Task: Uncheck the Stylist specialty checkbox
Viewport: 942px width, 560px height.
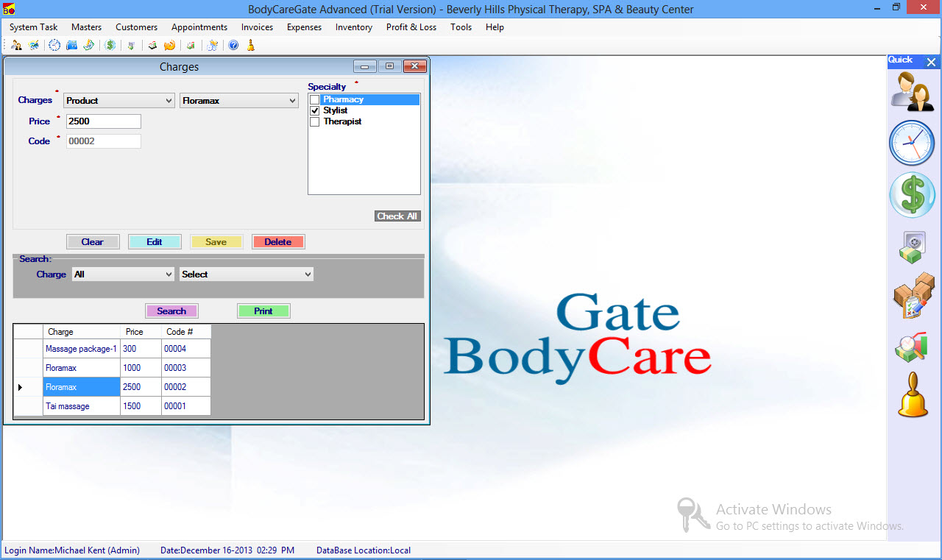Action: (315, 110)
